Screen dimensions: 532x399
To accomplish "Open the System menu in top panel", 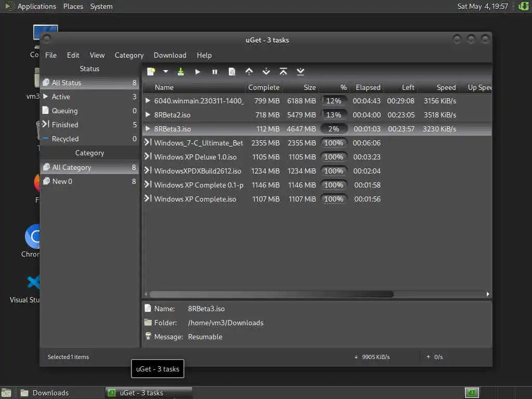I will [101, 6].
